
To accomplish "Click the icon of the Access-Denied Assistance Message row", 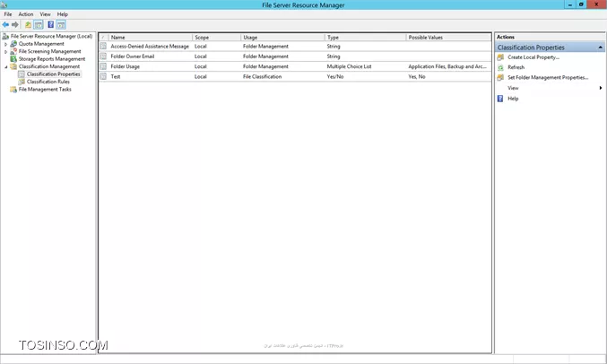I will pos(103,46).
